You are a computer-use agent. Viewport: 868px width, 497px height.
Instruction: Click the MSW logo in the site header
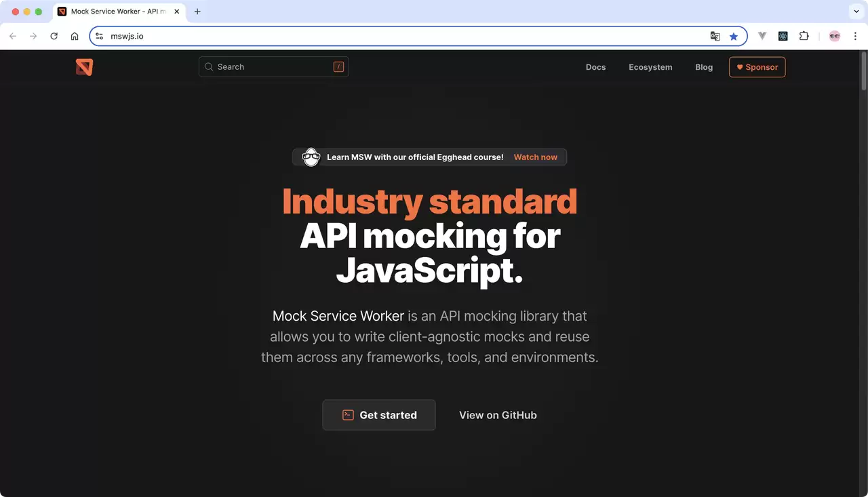84,67
